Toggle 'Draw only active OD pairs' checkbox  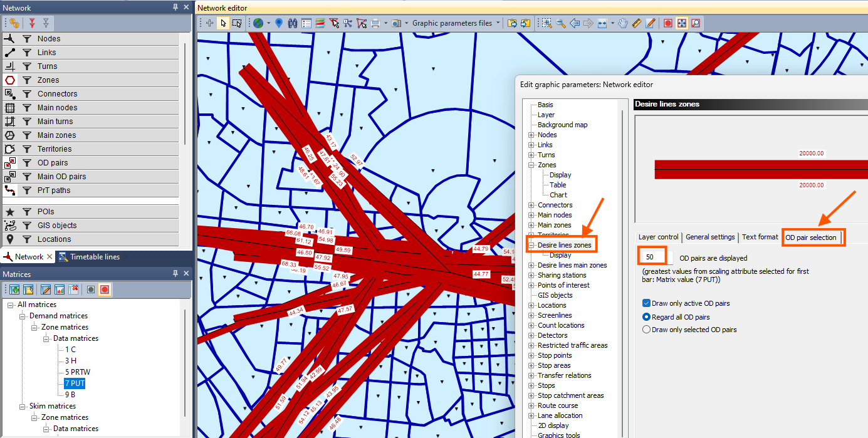tap(646, 303)
